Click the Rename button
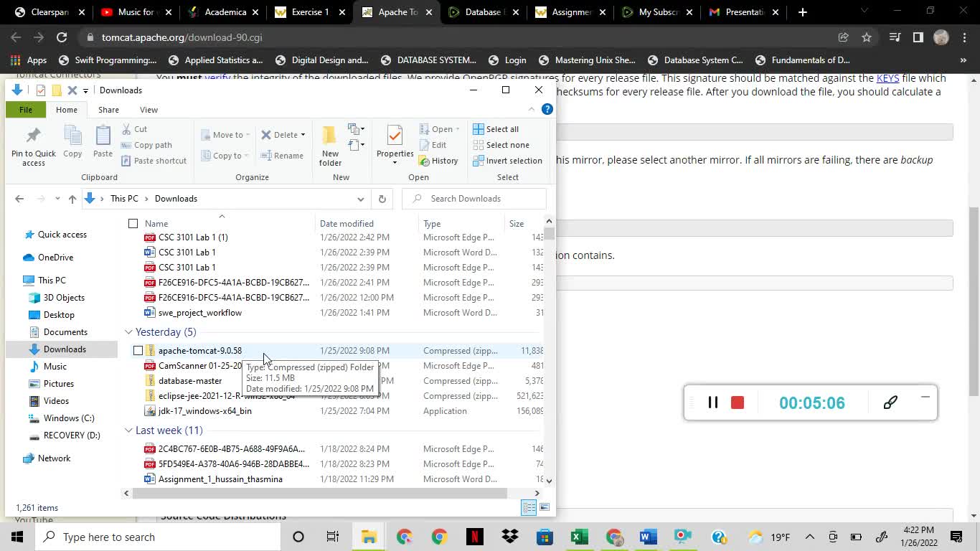This screenshot has width=980, height=551. 282,156
